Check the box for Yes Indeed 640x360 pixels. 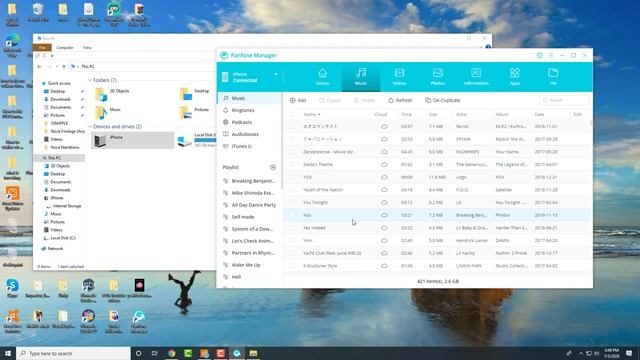292,228
